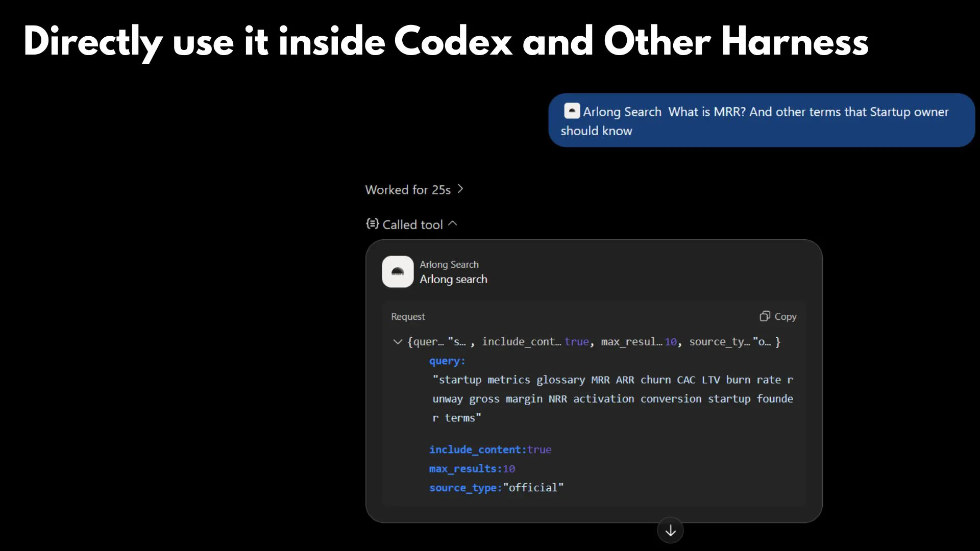Select the 'query:' key in the request
Image resolution: width=980 pixels, height=551 pixels.
pos(447,361)
